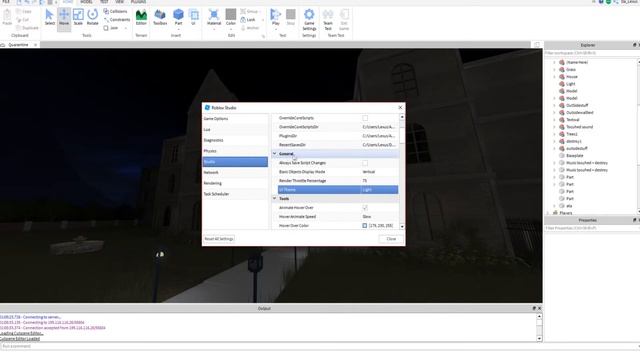Close the Quarantine document tab
Viewport: 640px width, 360px height.
(x=36, y=45)
